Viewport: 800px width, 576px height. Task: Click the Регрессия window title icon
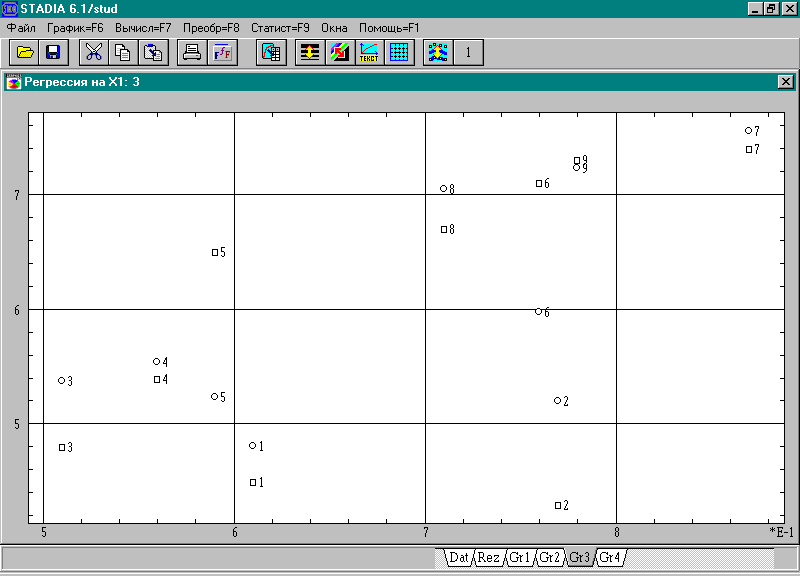[x=14, y=82]
